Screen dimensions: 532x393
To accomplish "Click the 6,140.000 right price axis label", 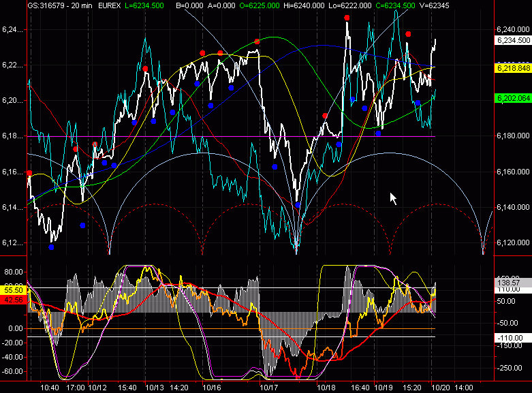I will tap(513, 207).
